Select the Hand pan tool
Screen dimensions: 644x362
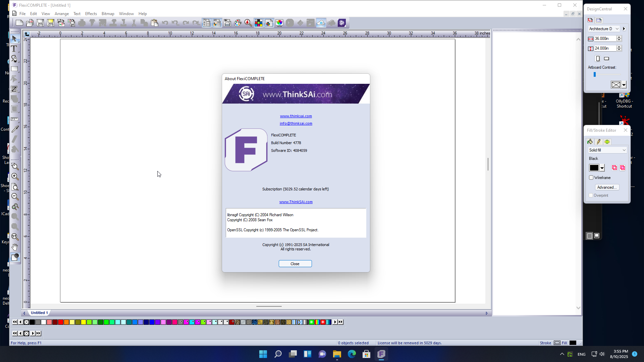tap(15, 247)
